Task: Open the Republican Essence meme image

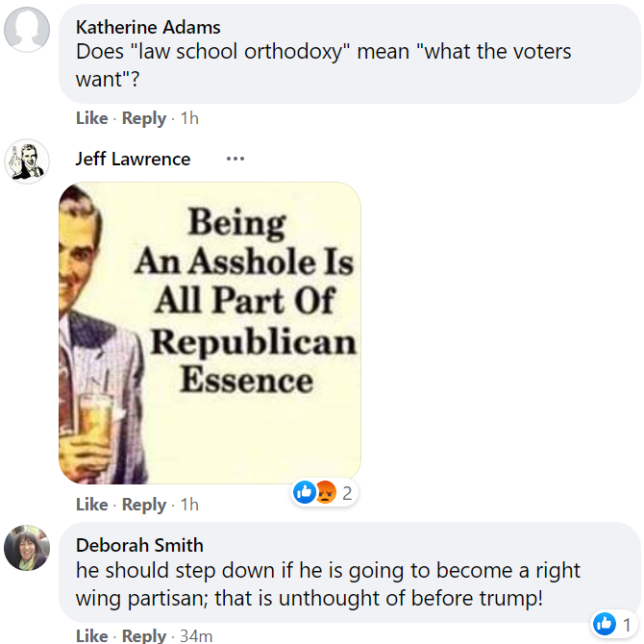Action: 210,332
